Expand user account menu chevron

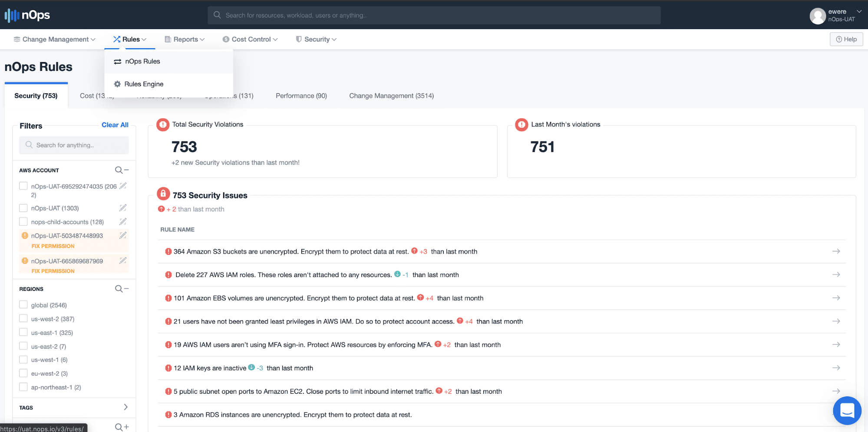click(x=859, y=11)
